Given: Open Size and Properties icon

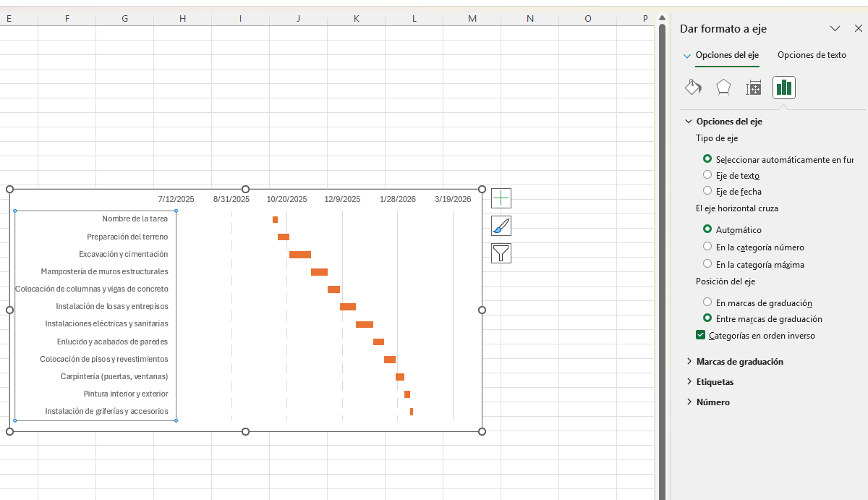Looking at the screenshot, I should [x=754, y=88].
